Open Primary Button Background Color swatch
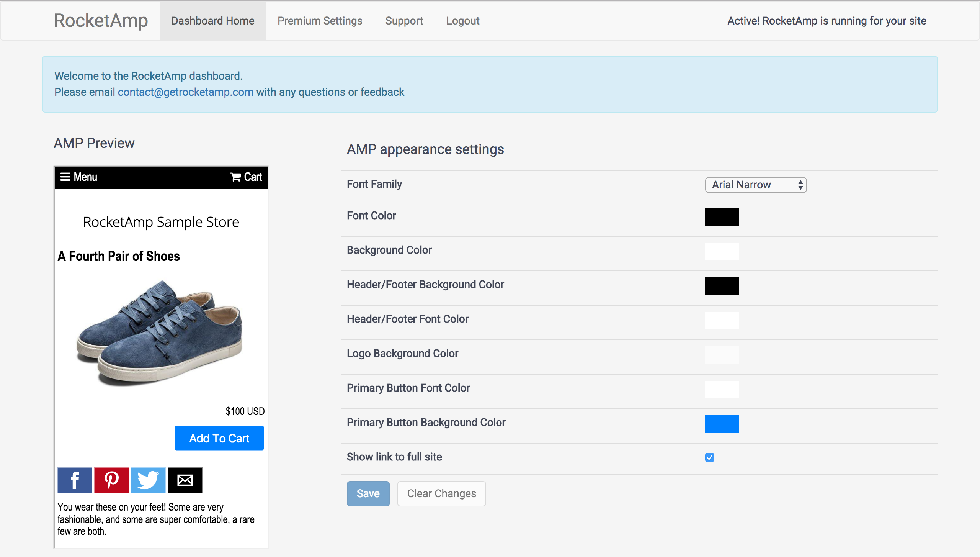Viewport: 980px width, 557px height. 722,424
